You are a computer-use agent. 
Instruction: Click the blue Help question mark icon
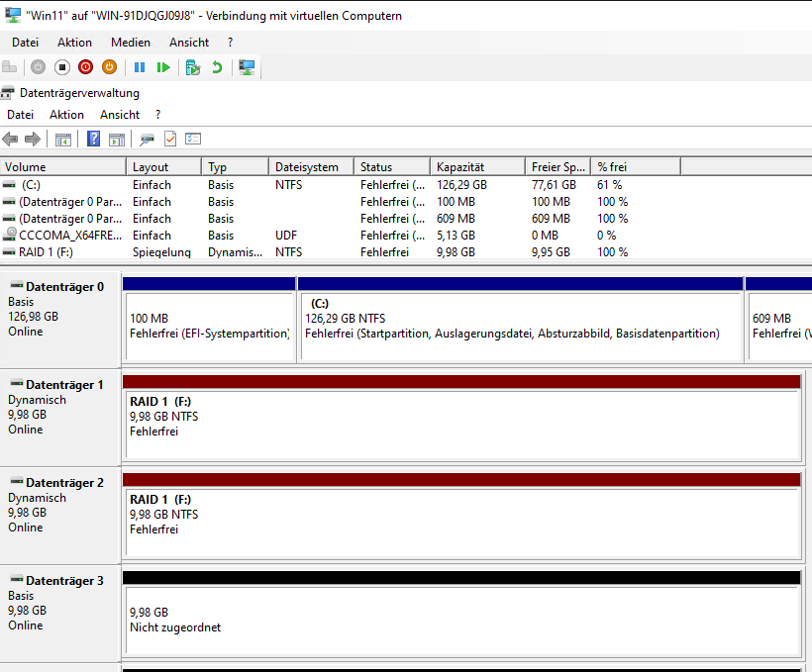click(x=93, y=140)
